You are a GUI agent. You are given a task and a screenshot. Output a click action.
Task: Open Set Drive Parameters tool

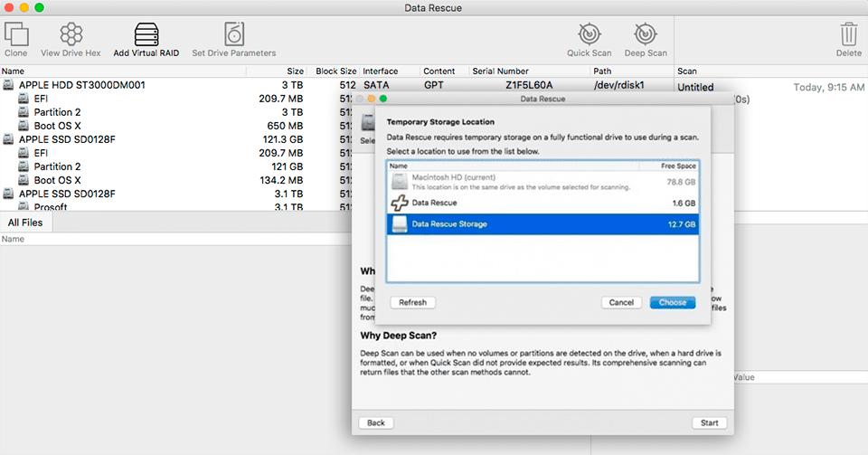[233, 34]
